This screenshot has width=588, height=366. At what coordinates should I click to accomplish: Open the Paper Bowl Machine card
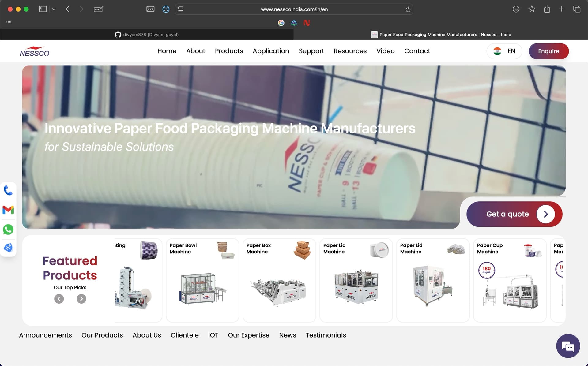202,280
